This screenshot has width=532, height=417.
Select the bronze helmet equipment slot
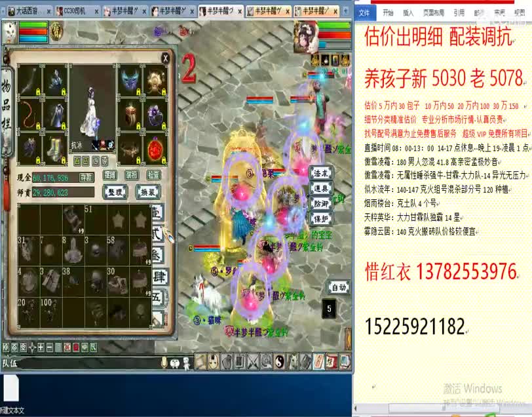point(130,115)
